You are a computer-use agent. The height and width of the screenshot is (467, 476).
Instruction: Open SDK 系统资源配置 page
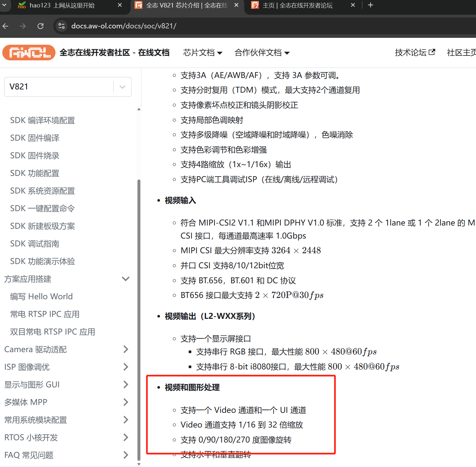(x=42, y=191)
